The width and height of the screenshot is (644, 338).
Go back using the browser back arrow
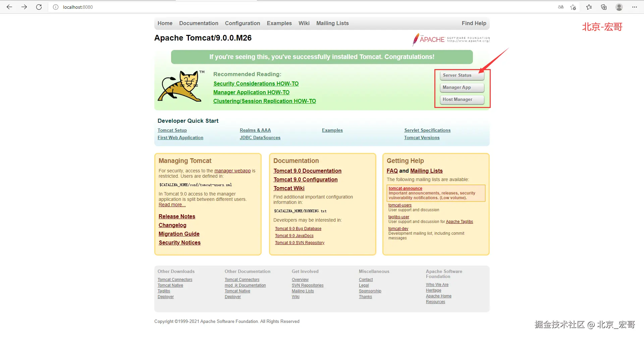tap(9, 7)
